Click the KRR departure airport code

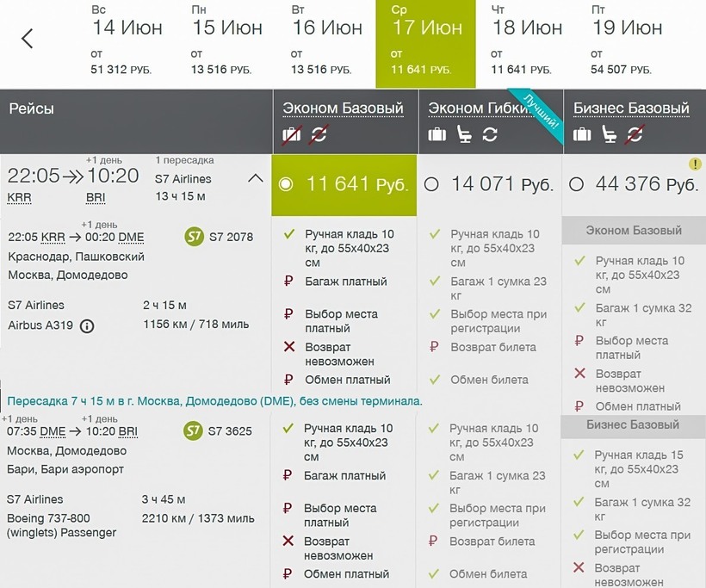(x=20, y=197)
